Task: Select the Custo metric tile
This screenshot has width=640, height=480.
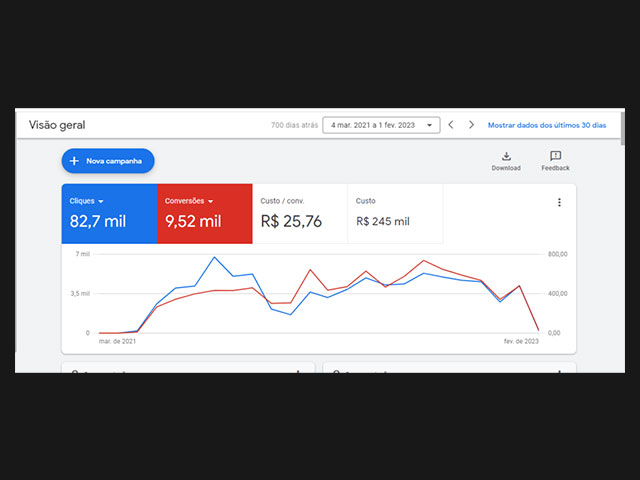Action: [394, 213]
